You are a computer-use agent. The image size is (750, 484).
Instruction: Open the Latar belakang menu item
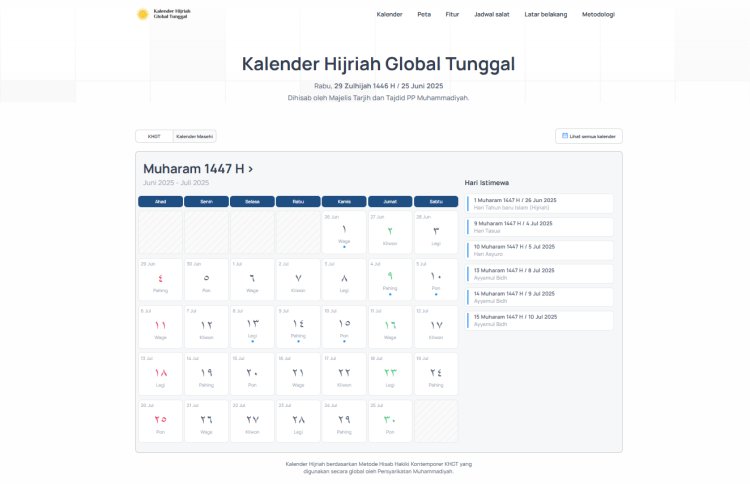click(x=545, y=14)
